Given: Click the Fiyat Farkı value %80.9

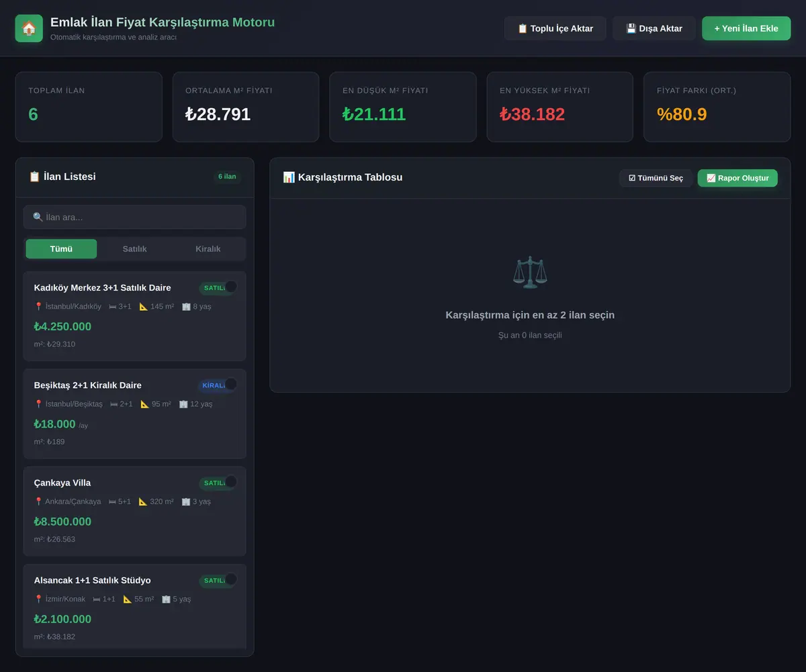Looking at the screenshot, I should [682, 114].
